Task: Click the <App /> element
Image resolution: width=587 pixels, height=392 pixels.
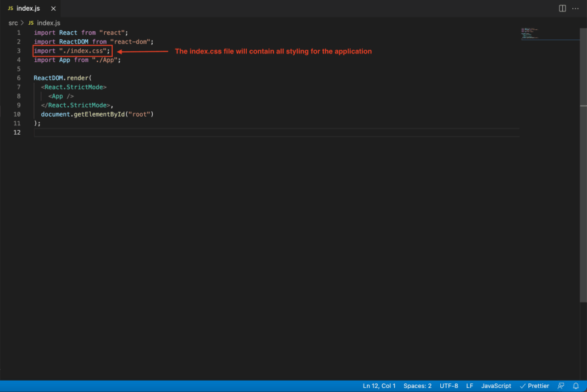Action: click(61, 96)
